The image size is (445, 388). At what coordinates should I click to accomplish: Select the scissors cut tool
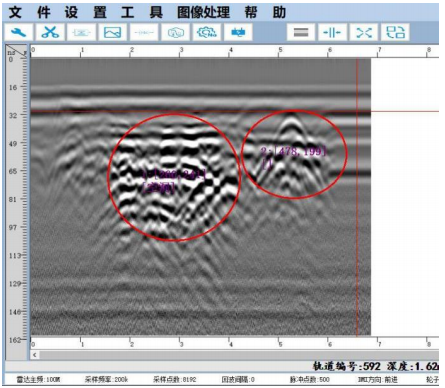click(50, 32)
